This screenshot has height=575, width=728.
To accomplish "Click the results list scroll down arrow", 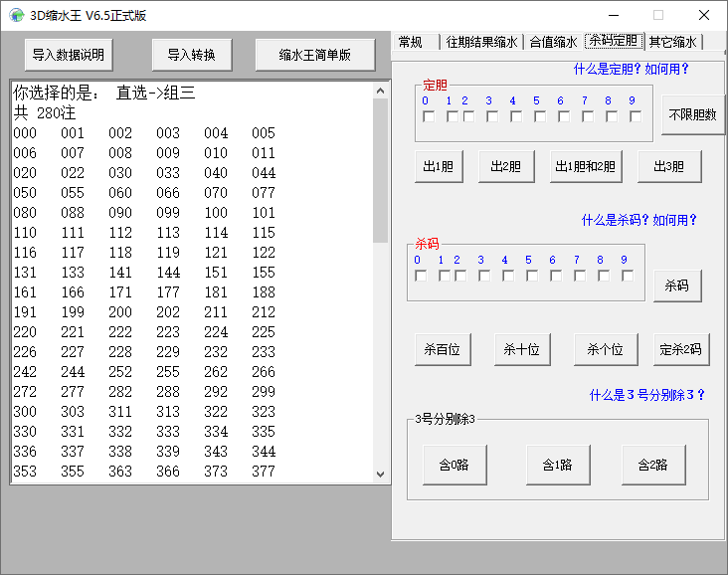I will 380,475.
